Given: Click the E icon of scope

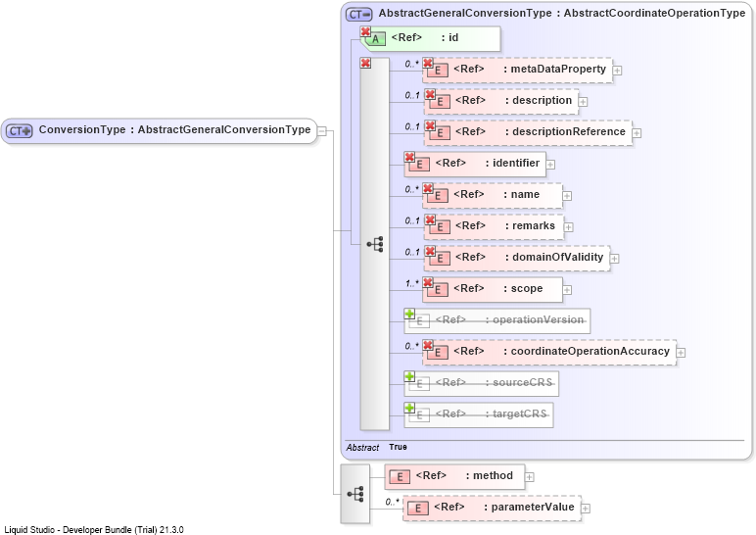Looking at the screenshot, I should [x=438, y=290].
